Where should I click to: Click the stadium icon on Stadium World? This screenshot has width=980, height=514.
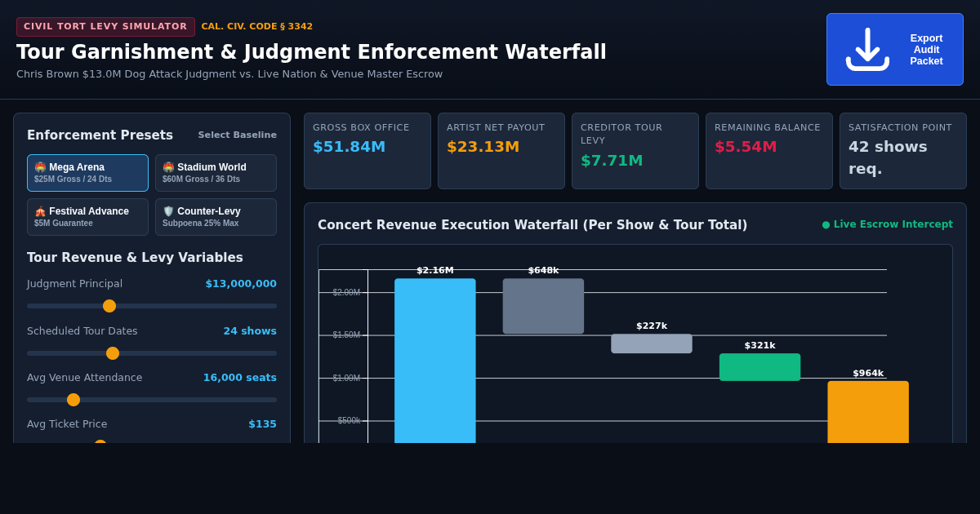tap(168, 167)
